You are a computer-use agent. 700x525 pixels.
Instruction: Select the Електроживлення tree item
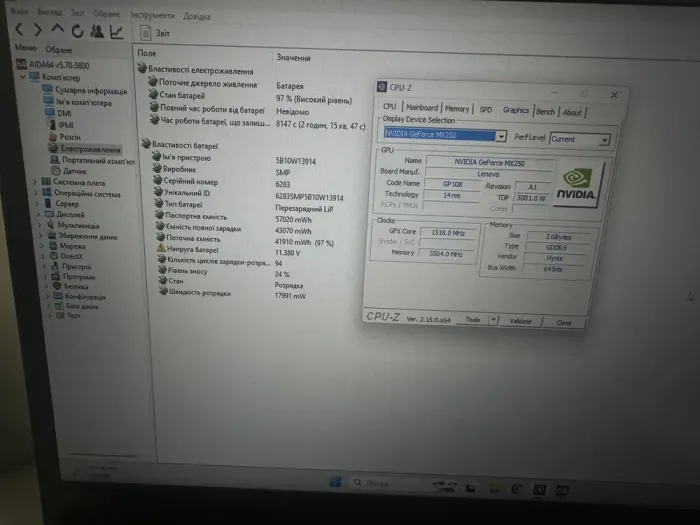[88, 148]
